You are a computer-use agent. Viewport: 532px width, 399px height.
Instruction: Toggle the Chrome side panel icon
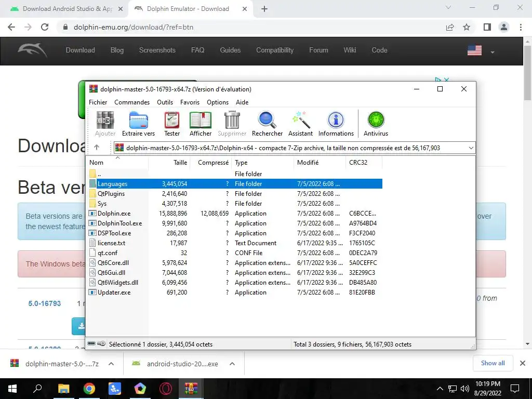pyautogui.click(x=487, y=27)
